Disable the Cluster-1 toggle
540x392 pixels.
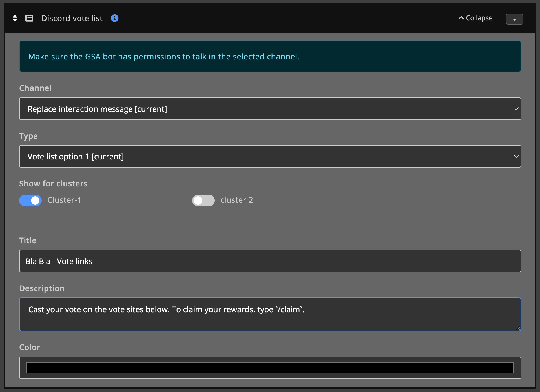[30, 200]
